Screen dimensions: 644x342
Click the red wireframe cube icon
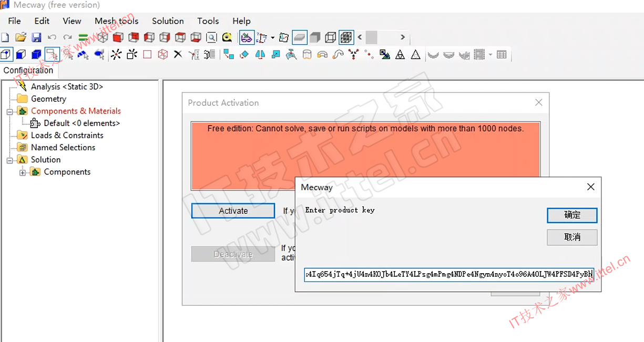tap(163, 54)
